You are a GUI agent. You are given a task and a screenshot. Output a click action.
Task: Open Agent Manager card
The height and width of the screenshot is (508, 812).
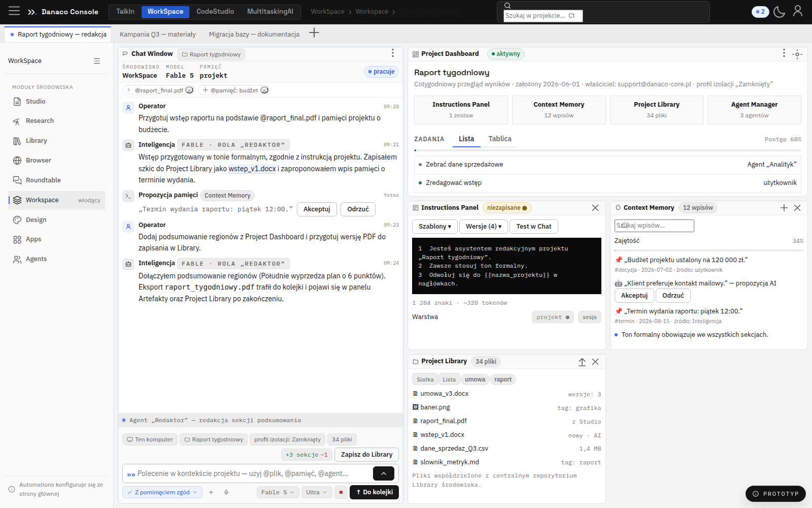[x=754, y=110]
